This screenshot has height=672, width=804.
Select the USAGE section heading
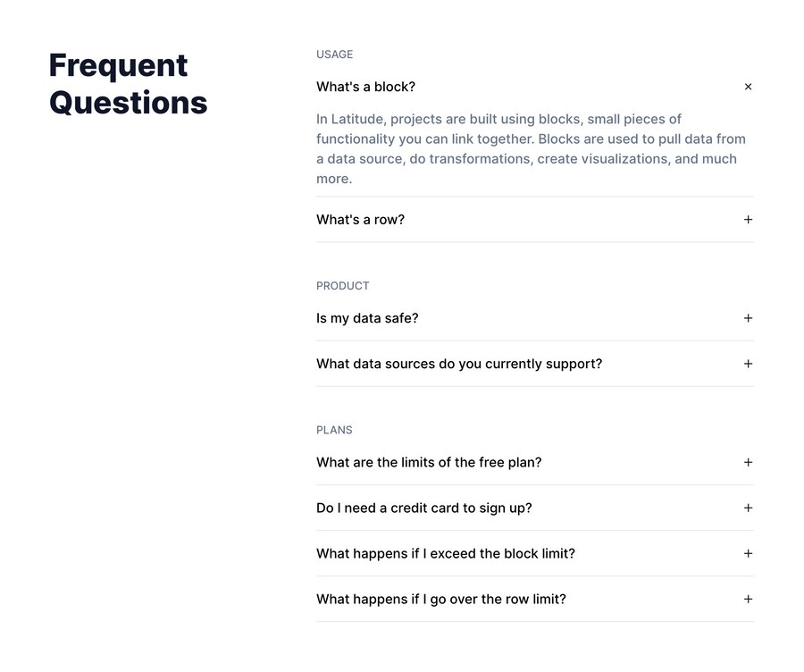pos(334,55)
